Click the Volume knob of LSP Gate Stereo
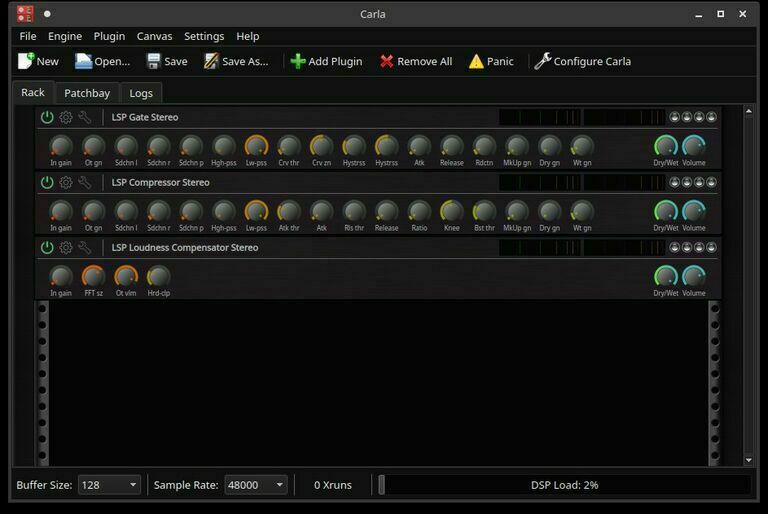This screenshot has width=768, height=514. (x=694, y=146)
